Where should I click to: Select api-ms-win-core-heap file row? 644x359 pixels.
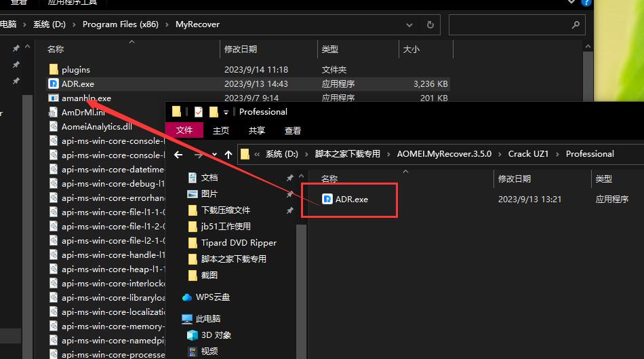(x=106, y=269)
